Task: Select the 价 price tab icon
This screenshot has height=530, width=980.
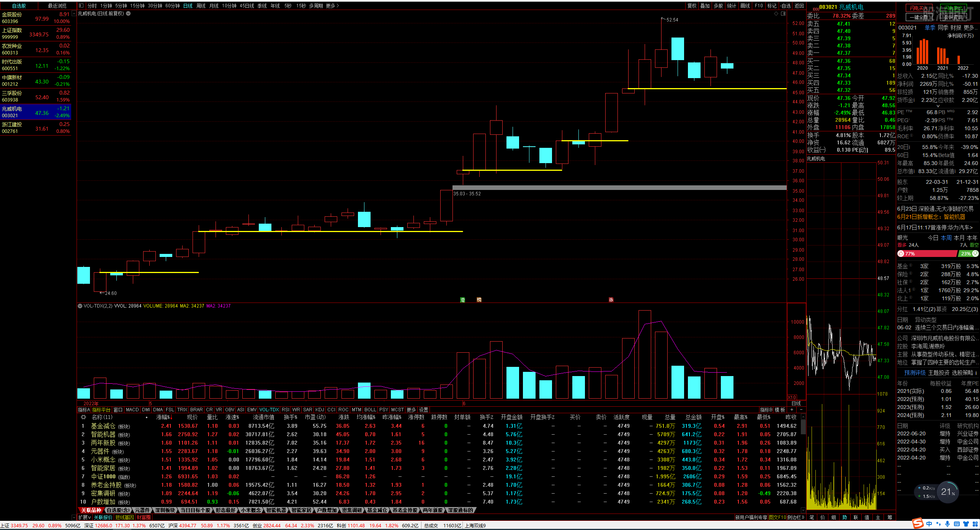Action: click(823, 517)
